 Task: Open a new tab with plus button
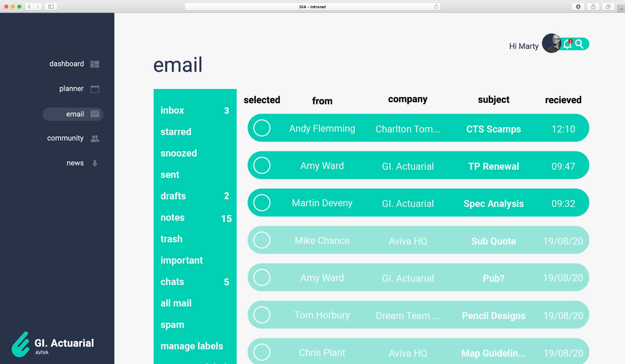(621, 9)
